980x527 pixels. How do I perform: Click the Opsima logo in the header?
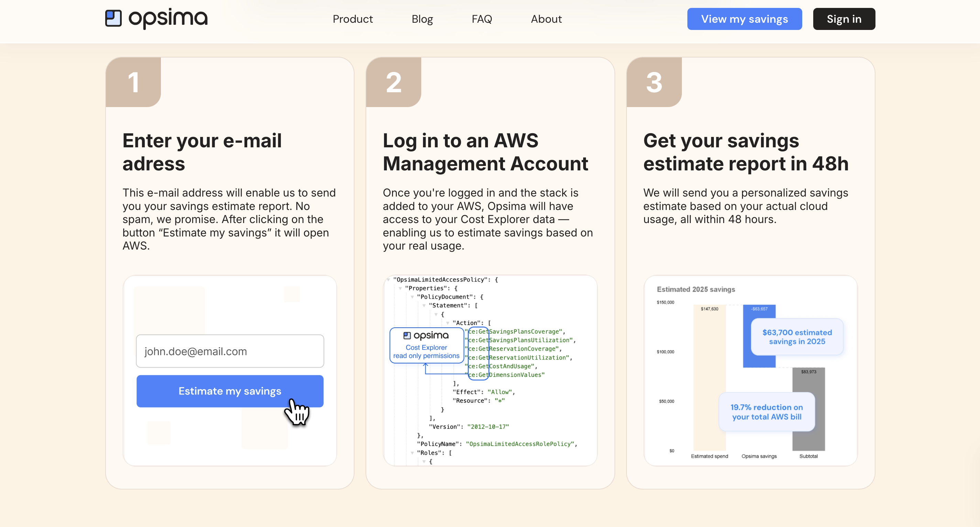(x=156, y=18)
